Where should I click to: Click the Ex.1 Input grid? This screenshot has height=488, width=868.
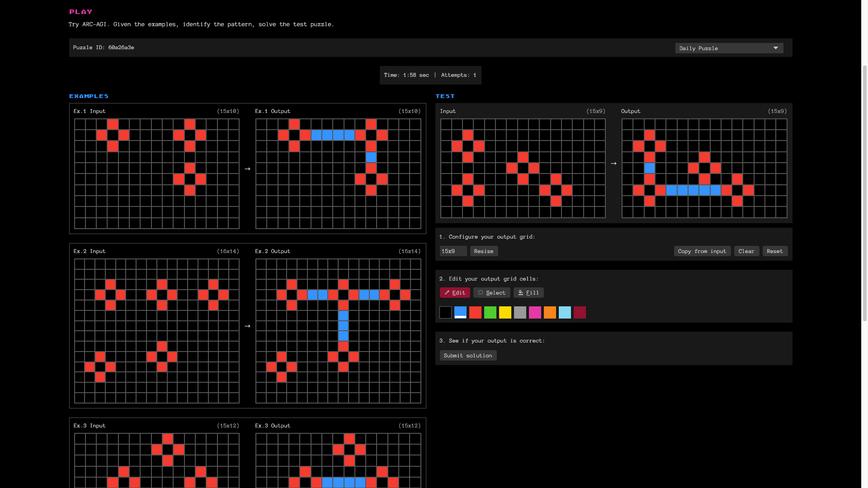[157, 174]
